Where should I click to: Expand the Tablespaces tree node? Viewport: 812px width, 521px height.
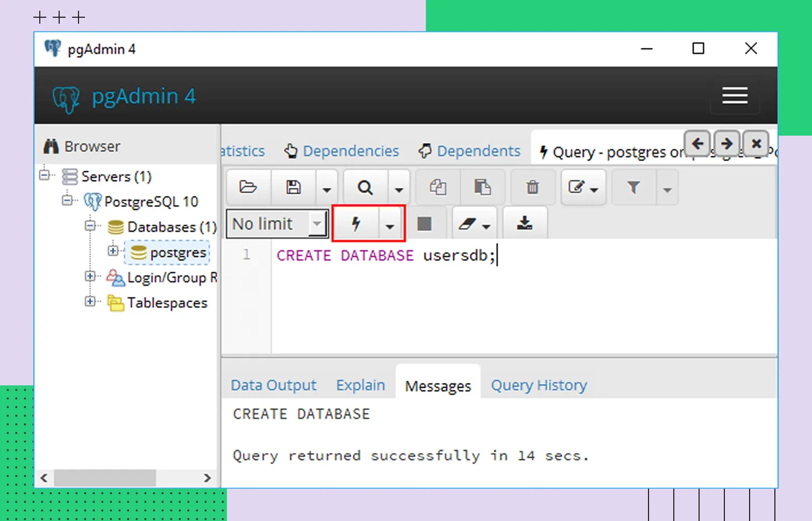click(90, 301)
